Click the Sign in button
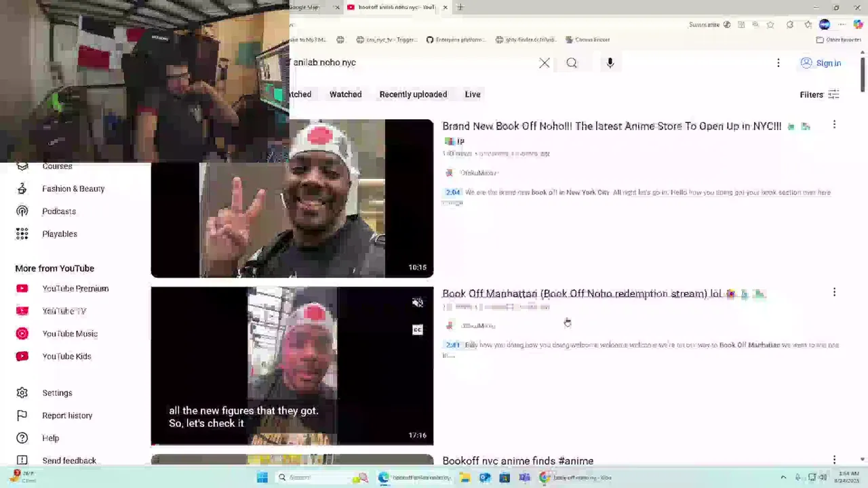This screenshot has width=868, height=488. click(x=821, y=63)
